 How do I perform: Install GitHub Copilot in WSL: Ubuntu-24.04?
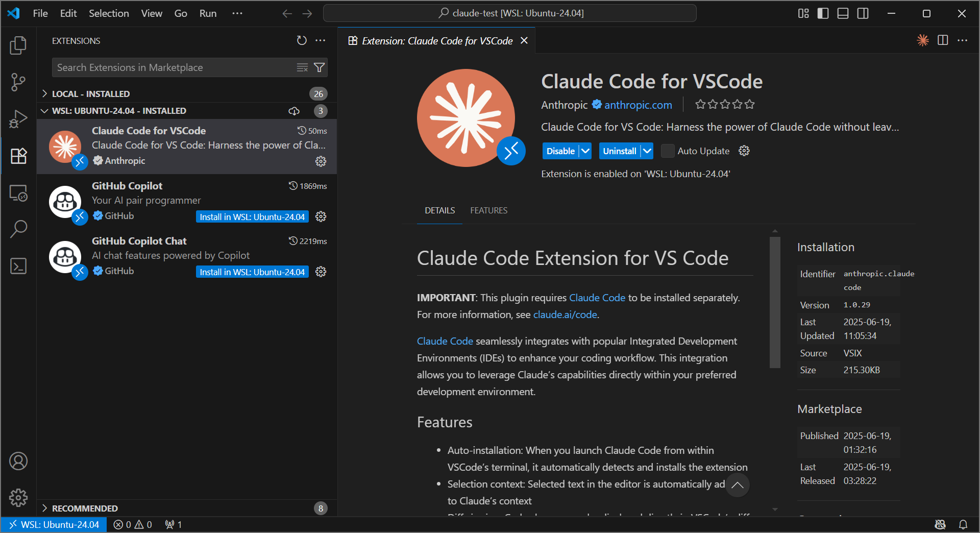(x=252, y=216)
